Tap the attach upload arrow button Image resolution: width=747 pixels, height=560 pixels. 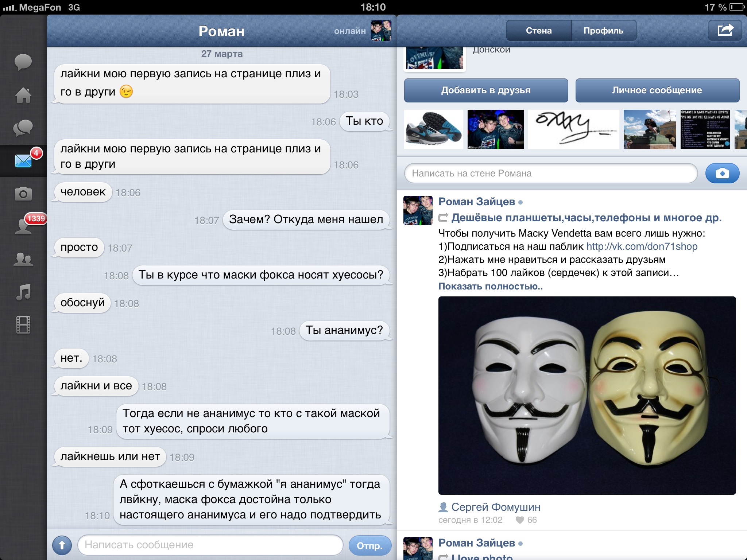point(62,545)
